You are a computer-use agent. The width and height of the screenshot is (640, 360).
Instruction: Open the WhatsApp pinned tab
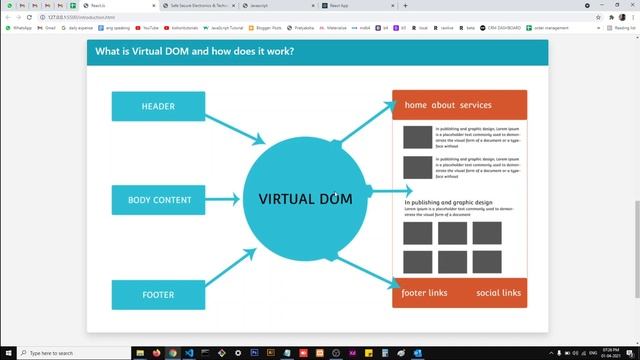[x=10, y=6]
